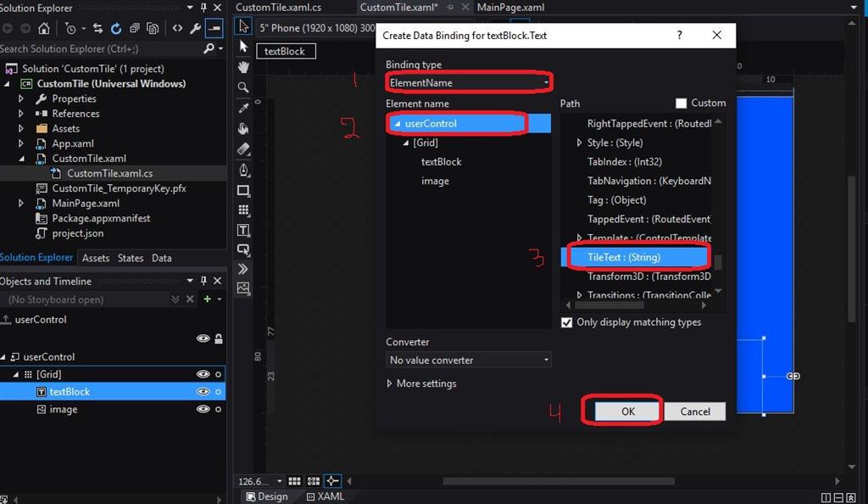Open the No value converter dropdown
868x504 pixels.
coord(468,360)
